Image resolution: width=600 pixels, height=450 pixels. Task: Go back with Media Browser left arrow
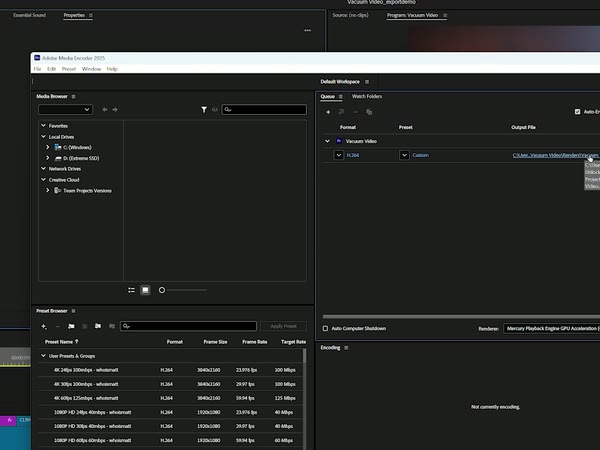click(105, 110)
